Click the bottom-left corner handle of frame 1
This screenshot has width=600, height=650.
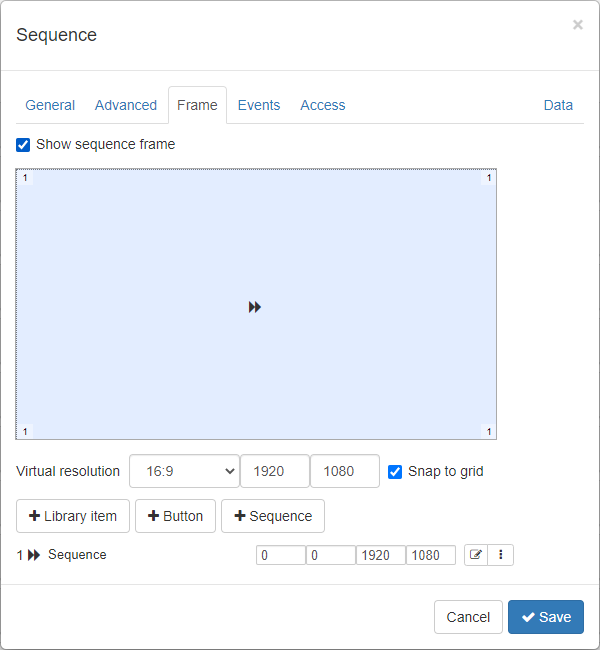[25, 432]
